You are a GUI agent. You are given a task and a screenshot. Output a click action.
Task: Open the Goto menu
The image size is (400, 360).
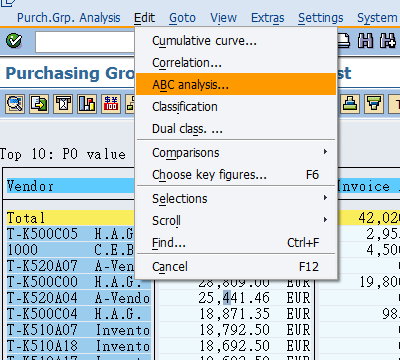point(182,18)
